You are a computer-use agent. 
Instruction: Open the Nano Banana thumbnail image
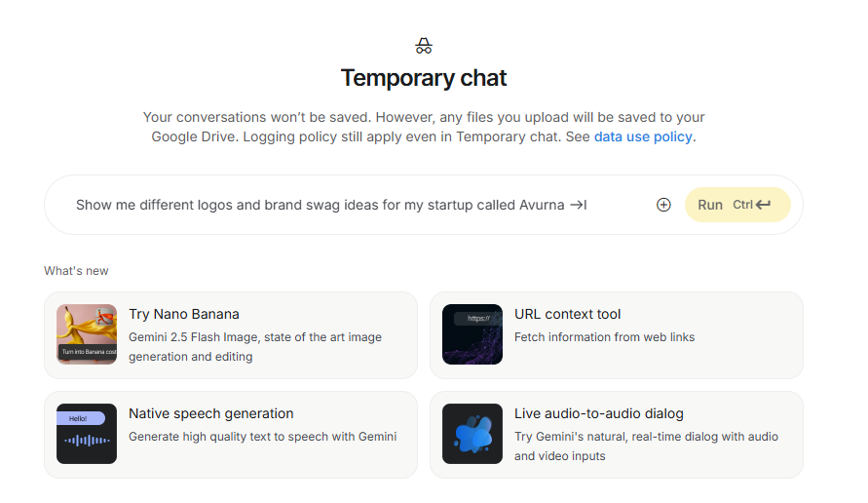click(87, 334)
